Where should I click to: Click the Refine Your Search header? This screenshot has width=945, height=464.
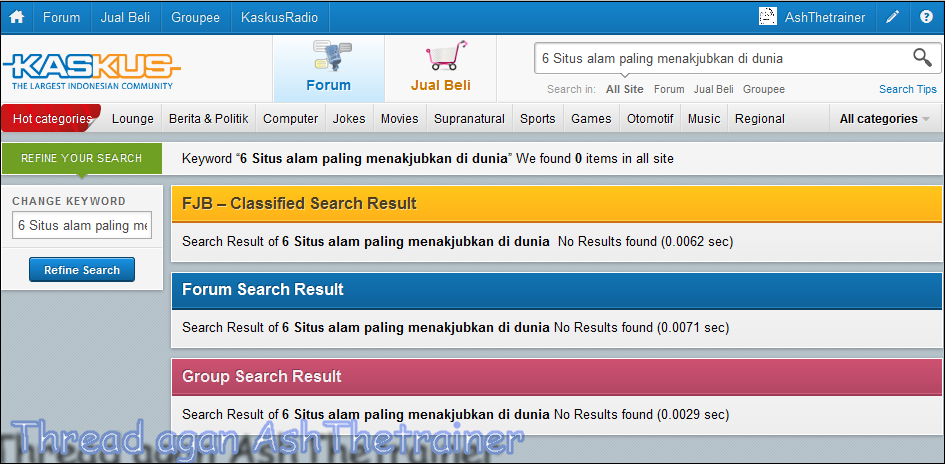81,158
